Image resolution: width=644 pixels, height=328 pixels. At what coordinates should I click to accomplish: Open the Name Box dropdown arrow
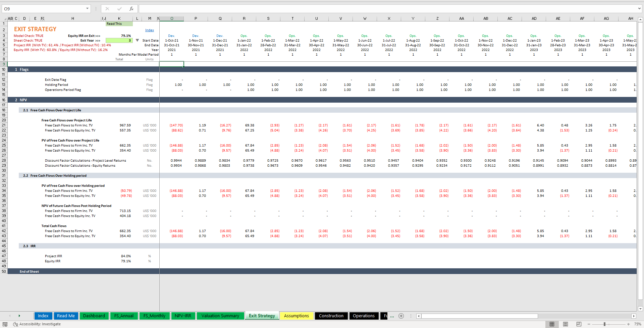click(x=87, y=8)
